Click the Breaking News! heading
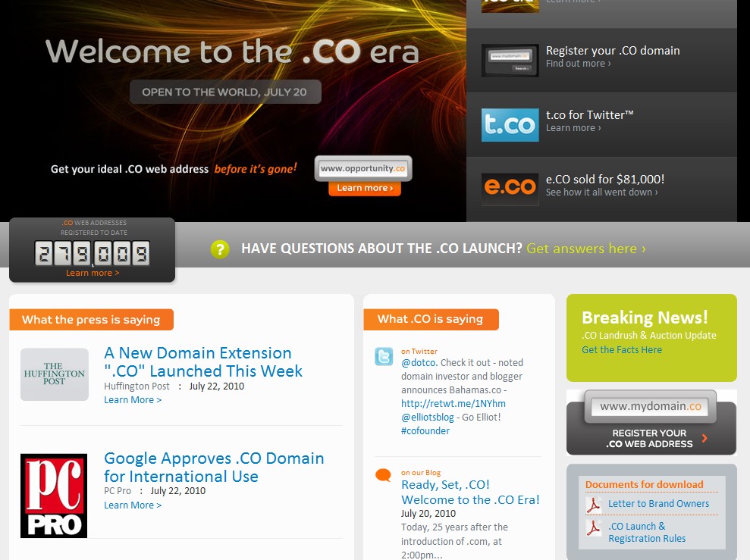The image size is (750, 560). pyautogui.click(x=645, y=318)
